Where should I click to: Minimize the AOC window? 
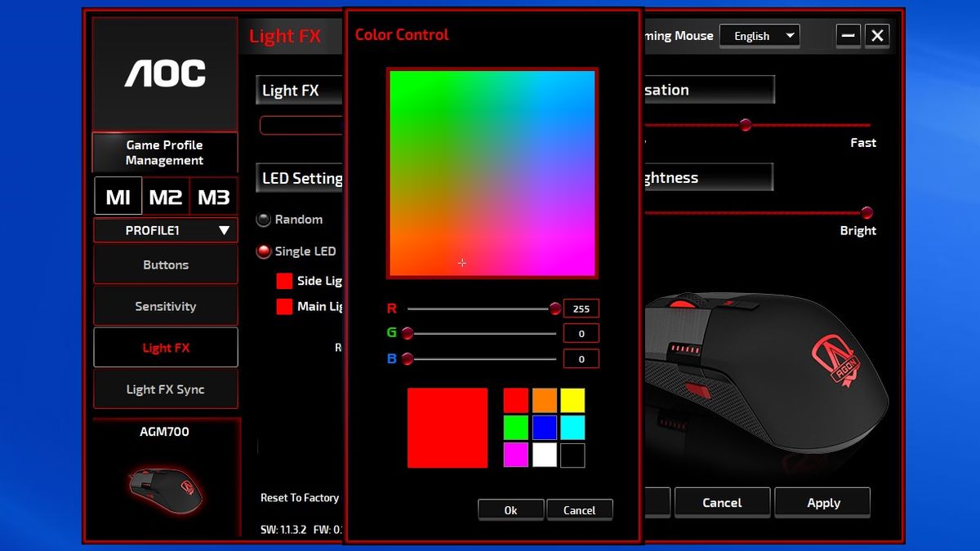pos(849,35)
